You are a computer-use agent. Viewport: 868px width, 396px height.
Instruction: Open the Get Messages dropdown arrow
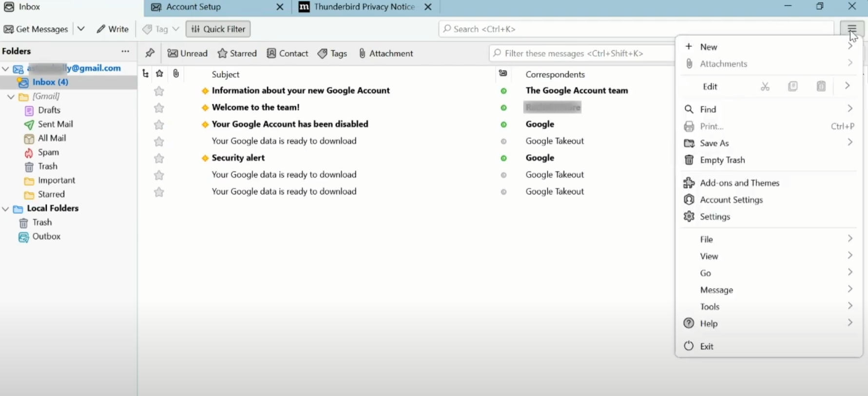pyautogui.click(x=81, y=29)
